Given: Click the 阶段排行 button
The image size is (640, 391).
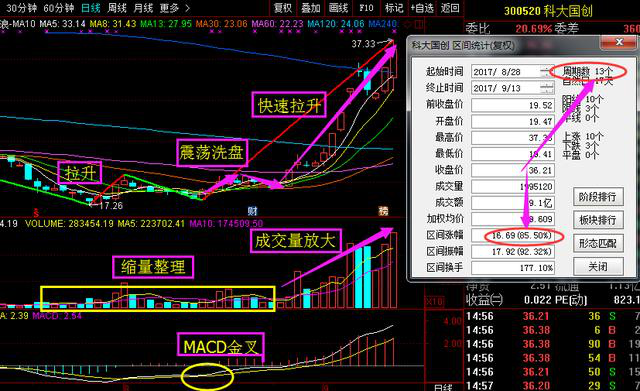Looking at the screenshot, I should pyautogui.click(x=598, y=197).
